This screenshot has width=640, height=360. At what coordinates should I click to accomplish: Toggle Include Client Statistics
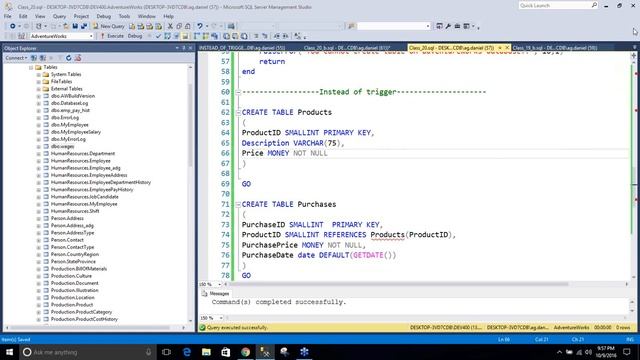coord(215,36)
